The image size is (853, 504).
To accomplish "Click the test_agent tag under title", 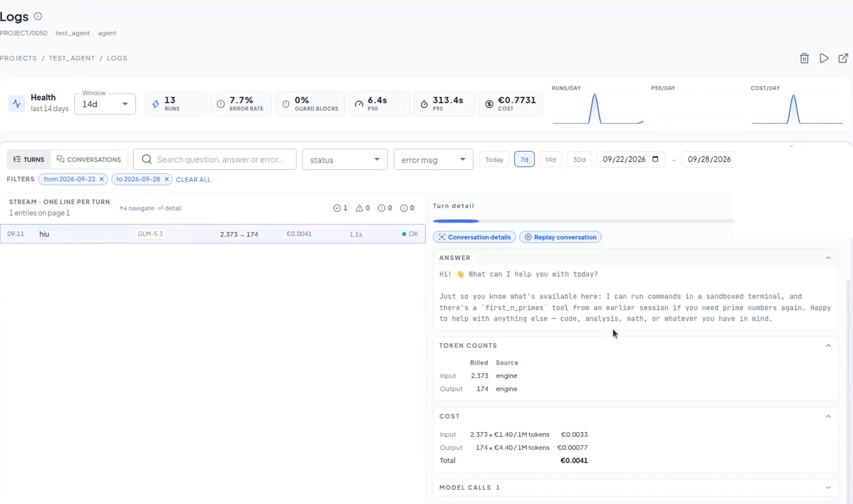I will click(x=72, y=33).
